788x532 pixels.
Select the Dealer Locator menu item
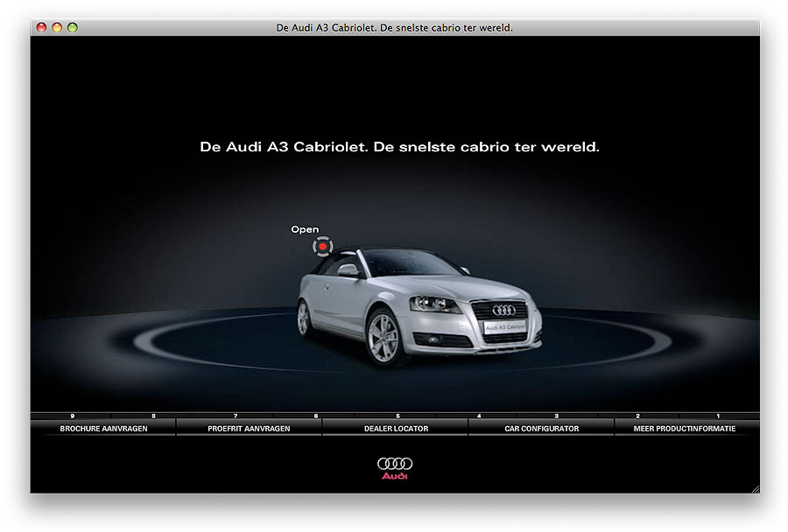point(396,429)
